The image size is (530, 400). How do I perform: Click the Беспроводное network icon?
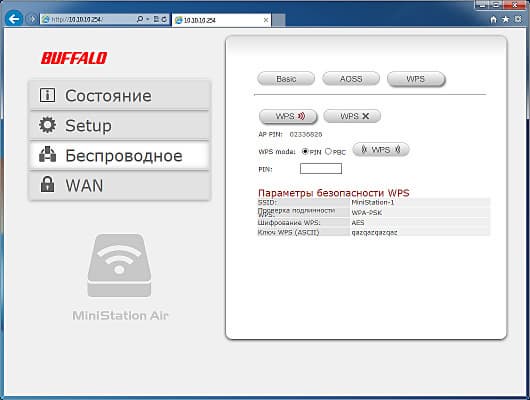point(47,154)
